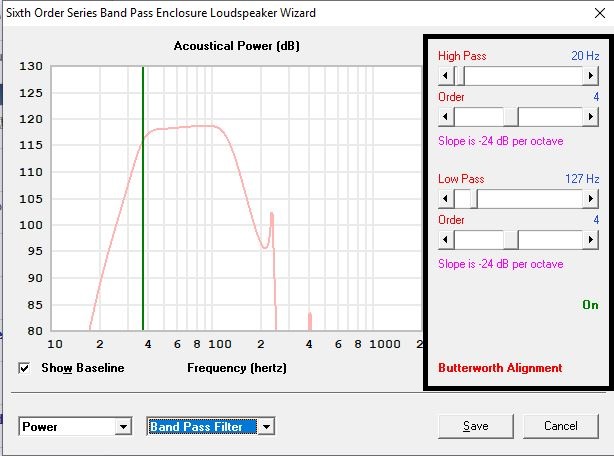Open the Power chart-type dropdown

point(123,426)
